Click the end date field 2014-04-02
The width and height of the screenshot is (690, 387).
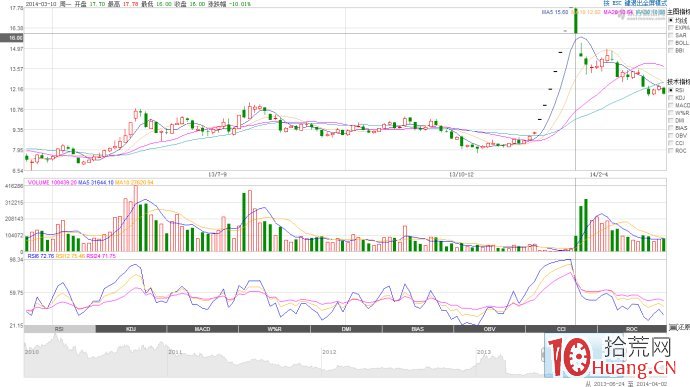coord(652,384)
